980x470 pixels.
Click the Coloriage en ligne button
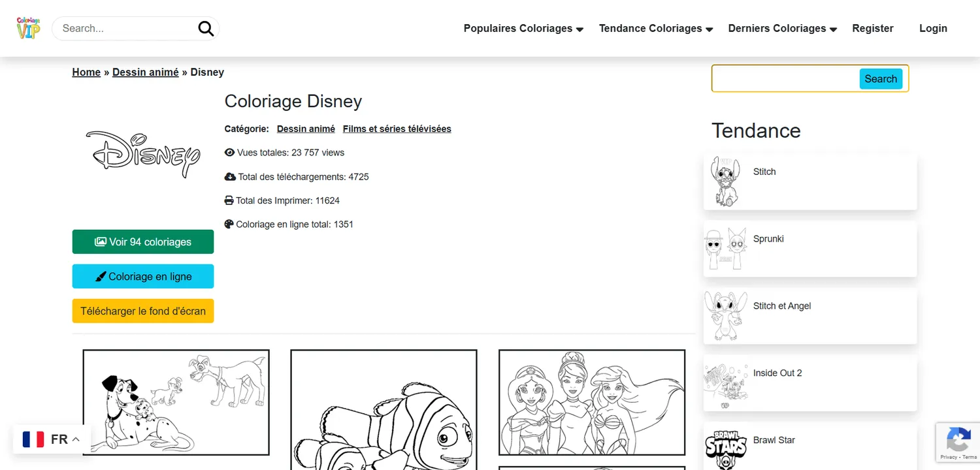(143, 276)
